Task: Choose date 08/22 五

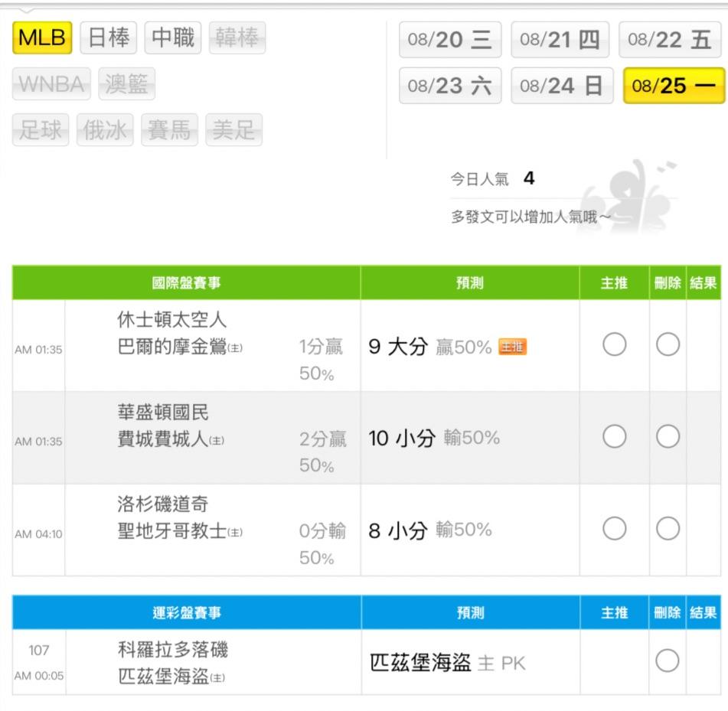Action: click(670, 40)
